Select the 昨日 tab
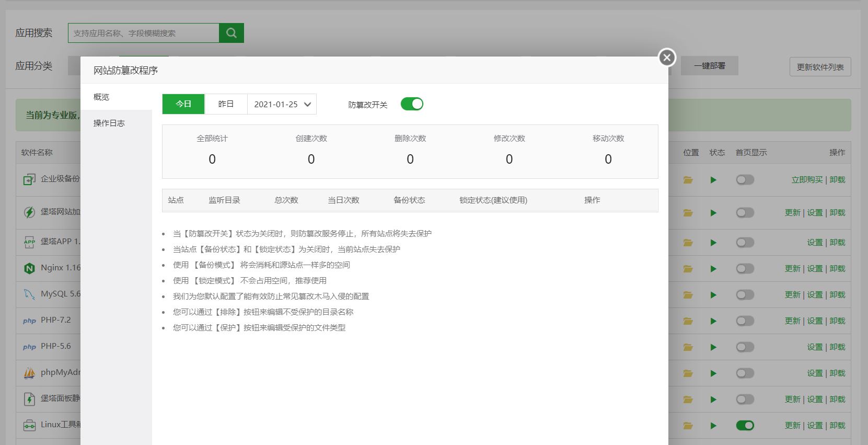The height and width of the screenshot is (445, 868). [x=226, y=104]
